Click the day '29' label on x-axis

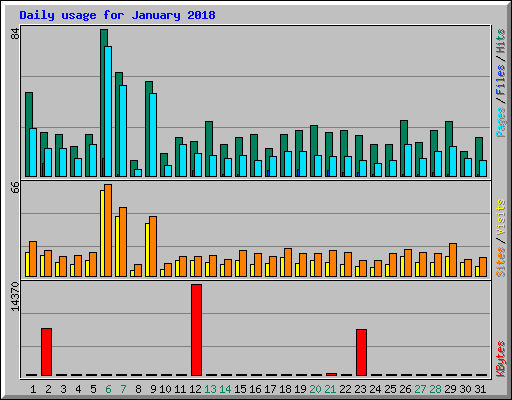450,389
